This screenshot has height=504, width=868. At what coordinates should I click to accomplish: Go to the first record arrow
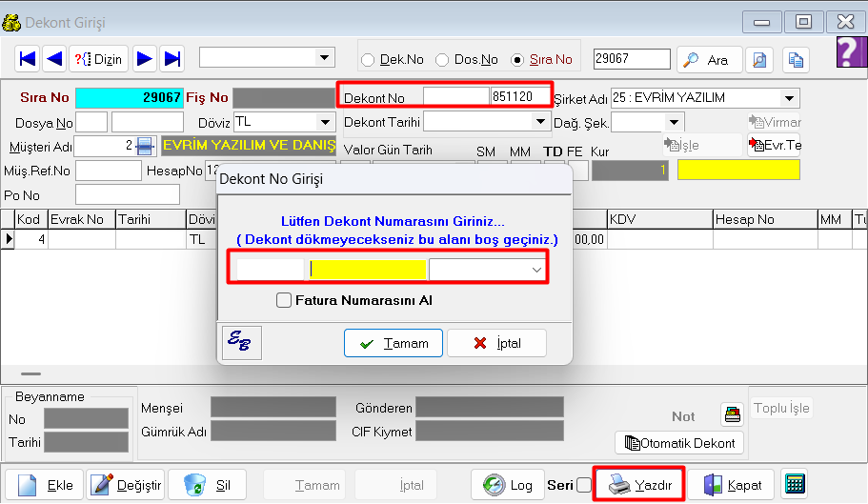click(x=28, y=59)
